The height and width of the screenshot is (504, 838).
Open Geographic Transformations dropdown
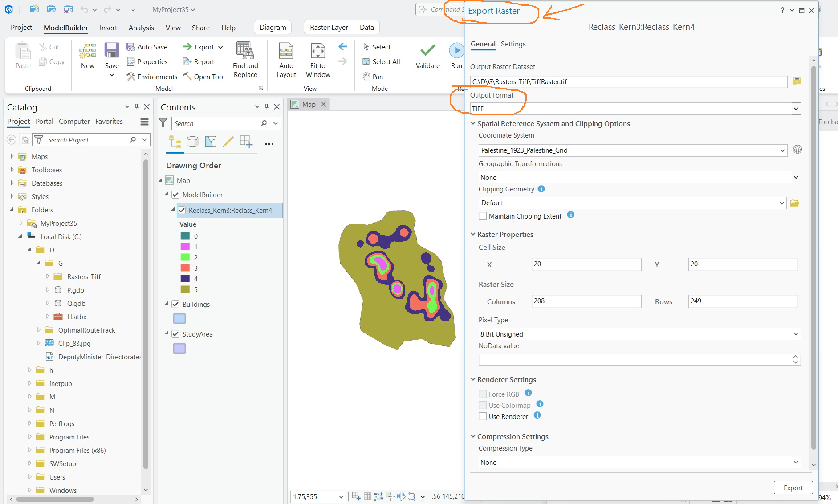coord(796,177)
